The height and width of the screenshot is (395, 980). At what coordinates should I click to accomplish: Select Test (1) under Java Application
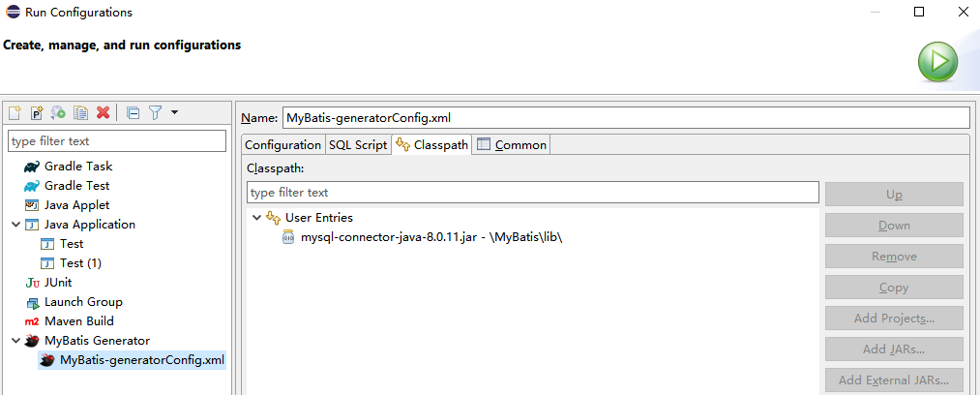tap(80, 263)
